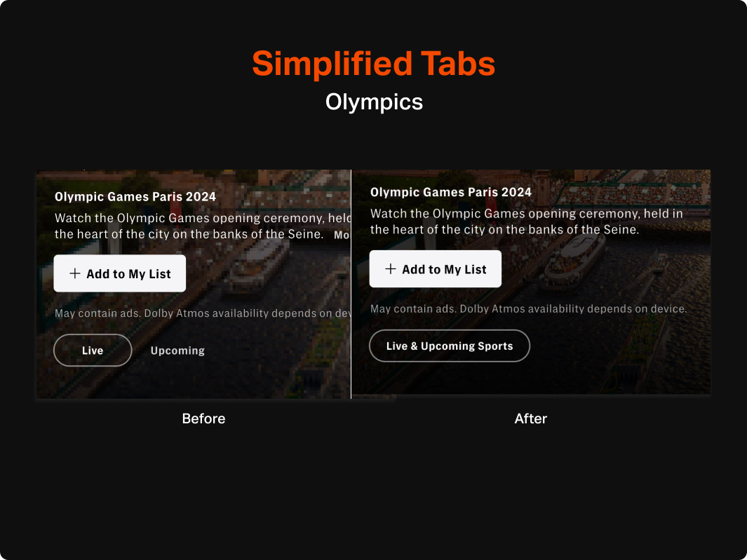Viewport: 747px width, 560px height.
Task: Click the Simplified Tabs heading
Action: point(373,64)
